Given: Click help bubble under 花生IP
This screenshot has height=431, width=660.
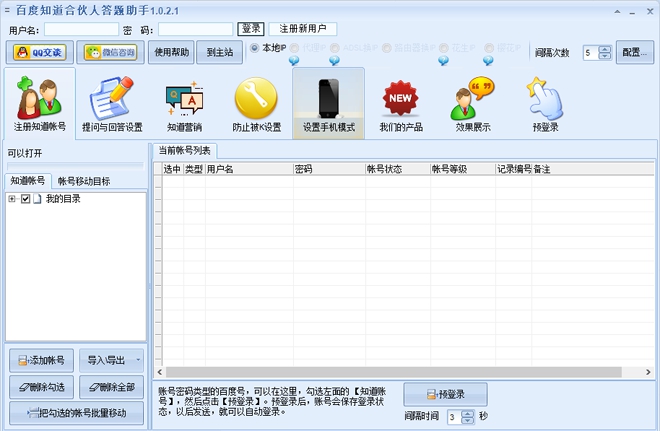Looking at the screenshot, I should (443, 61).
